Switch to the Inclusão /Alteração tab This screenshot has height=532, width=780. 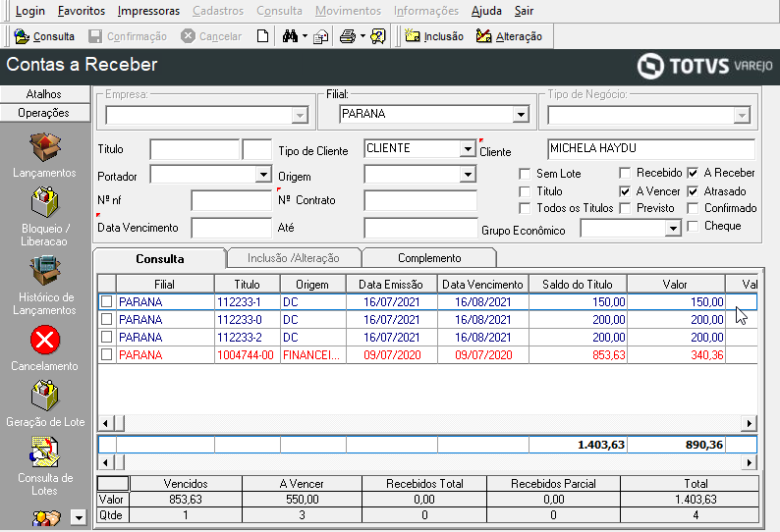coord(294,258)
